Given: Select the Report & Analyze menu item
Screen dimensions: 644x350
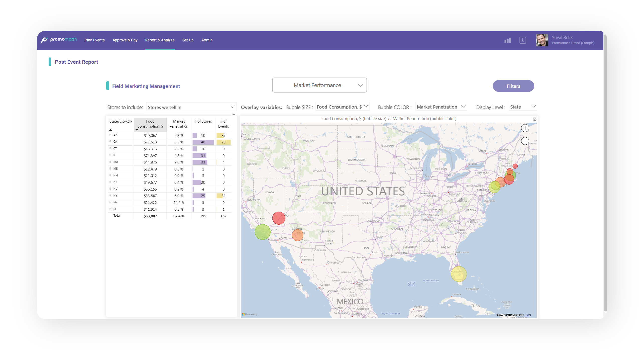Looking at the screenshot, I should click(x=159, y=40).
